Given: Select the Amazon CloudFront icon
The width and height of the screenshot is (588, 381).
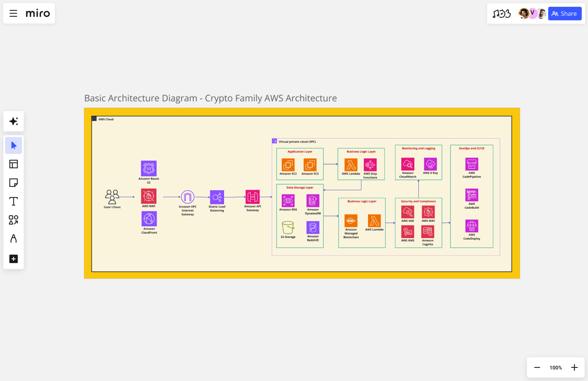Looking at the screenshot, I should [149, 219].
